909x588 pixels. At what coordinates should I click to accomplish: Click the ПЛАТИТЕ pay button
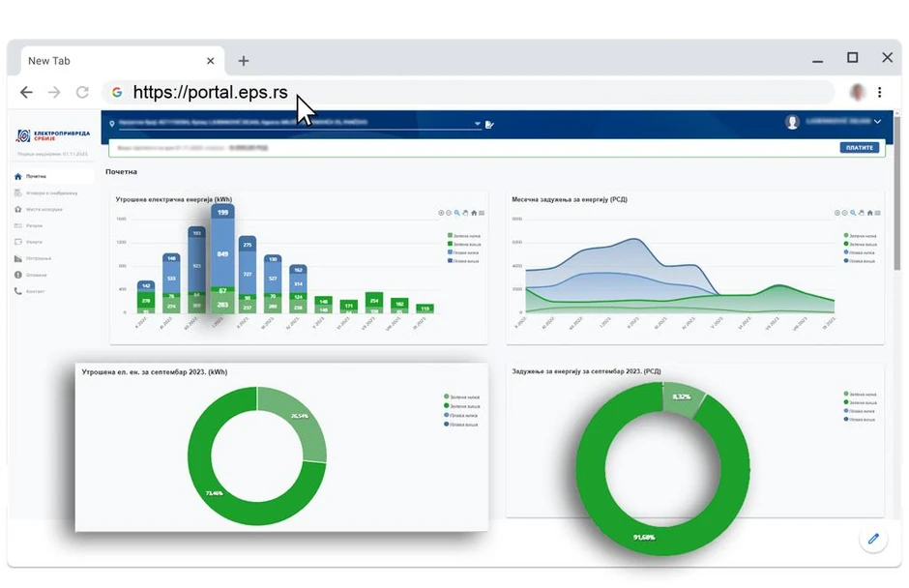click(859, 148)
